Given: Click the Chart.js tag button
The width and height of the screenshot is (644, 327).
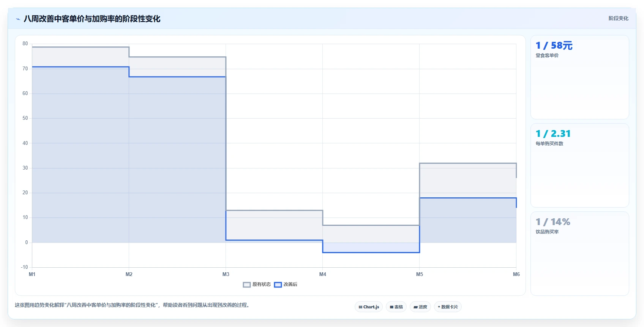Looking at the screenshot, I should point(369,307).
